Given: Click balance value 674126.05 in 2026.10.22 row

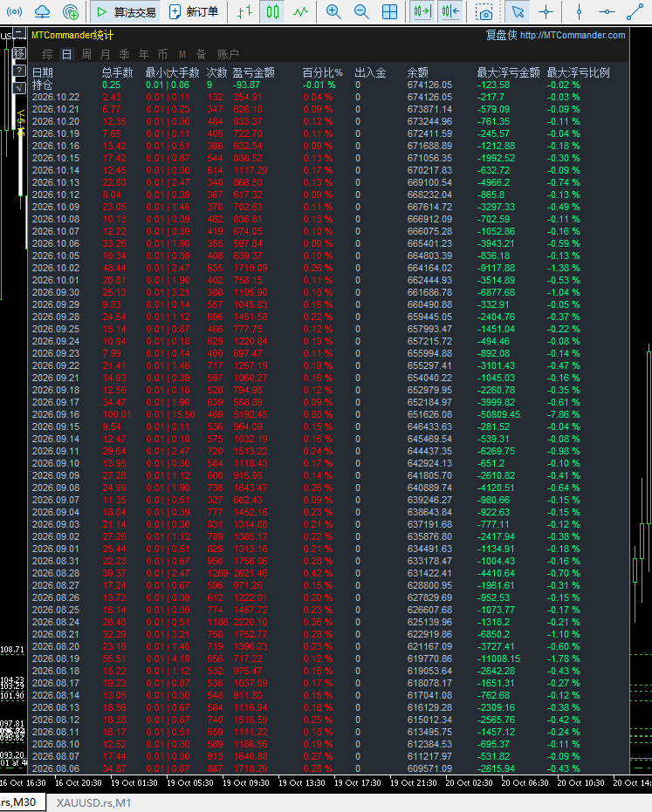Looking at the screenshot, I should pos(429,98).
